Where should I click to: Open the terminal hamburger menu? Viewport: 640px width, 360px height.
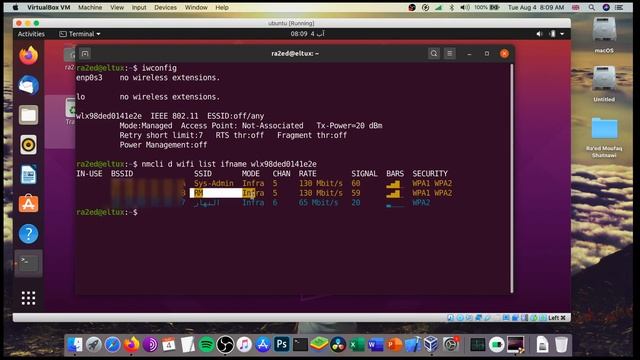[x=450, y=53]
